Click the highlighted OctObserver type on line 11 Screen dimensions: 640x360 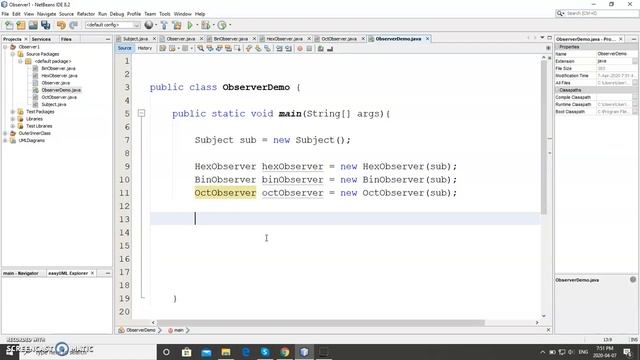pyautogui.click(x=225, y=193)
